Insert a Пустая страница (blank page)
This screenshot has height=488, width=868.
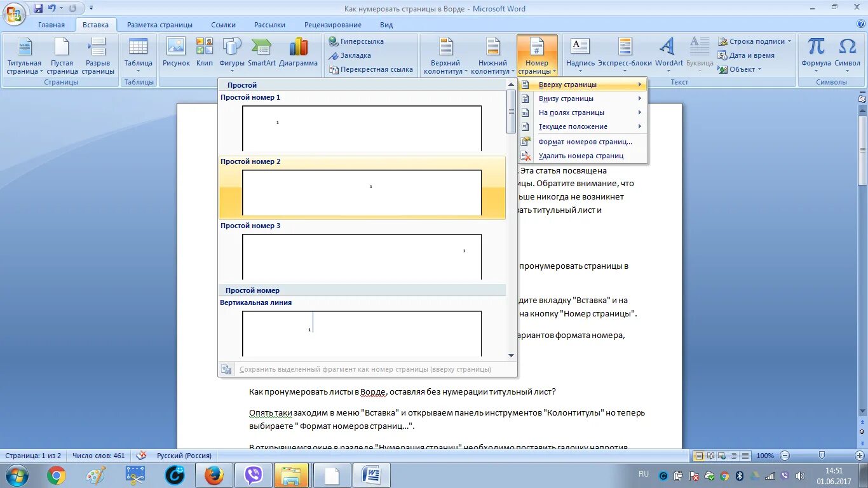click(x=62, y=56)
